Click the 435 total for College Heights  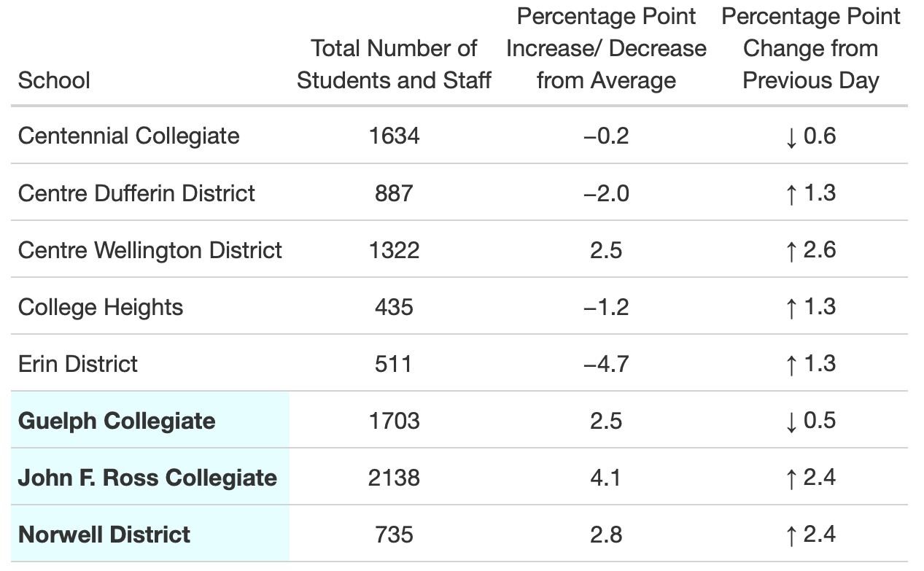pos(394,307)
